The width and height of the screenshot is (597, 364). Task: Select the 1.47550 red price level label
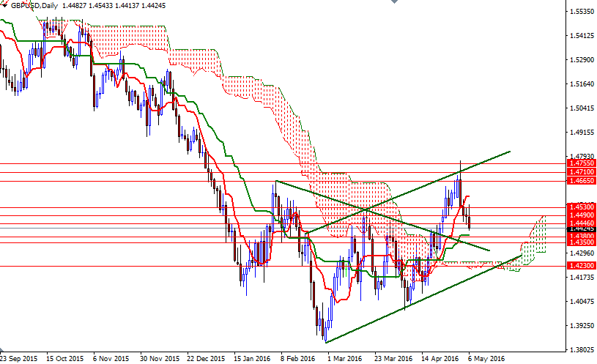[x=582, y=164]
